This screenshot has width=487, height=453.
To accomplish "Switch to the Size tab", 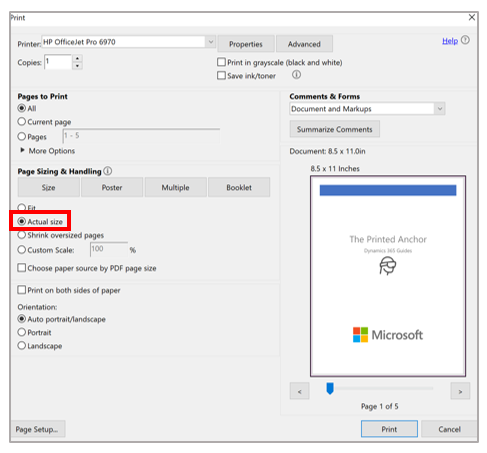I will (x=48, y=187).
